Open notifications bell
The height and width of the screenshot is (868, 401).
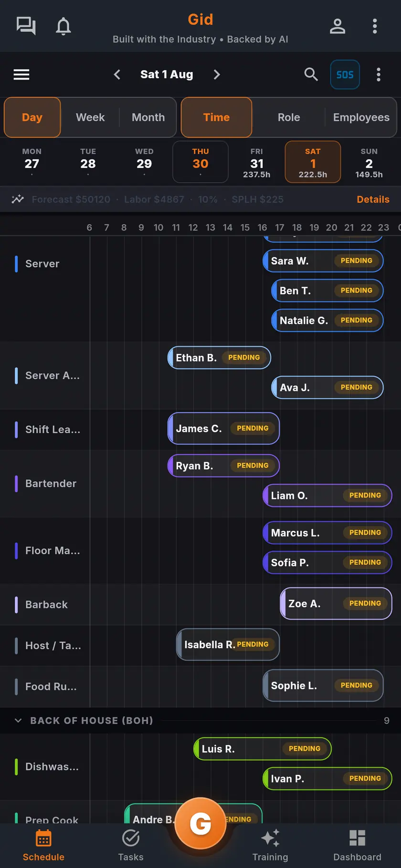tap(63, 26)
